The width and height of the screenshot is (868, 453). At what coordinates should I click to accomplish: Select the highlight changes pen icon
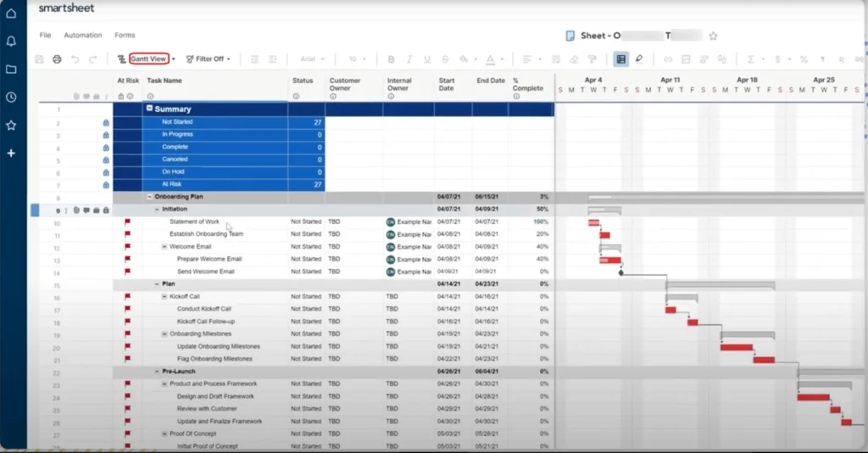639,59
